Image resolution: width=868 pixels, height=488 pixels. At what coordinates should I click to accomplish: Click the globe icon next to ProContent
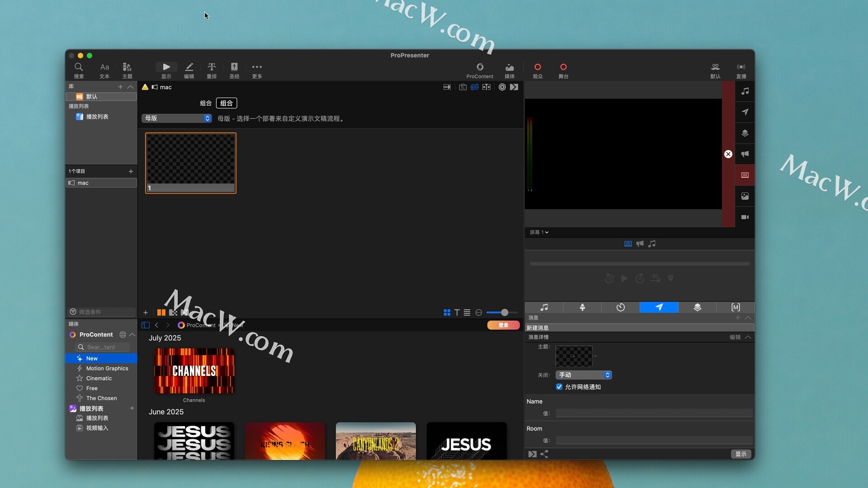tap(123, 335)
